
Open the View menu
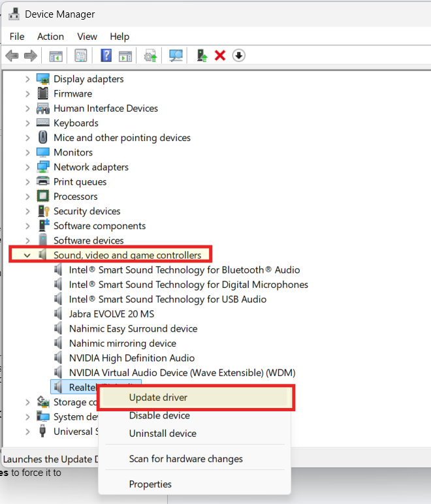click(x=87, y=37)
